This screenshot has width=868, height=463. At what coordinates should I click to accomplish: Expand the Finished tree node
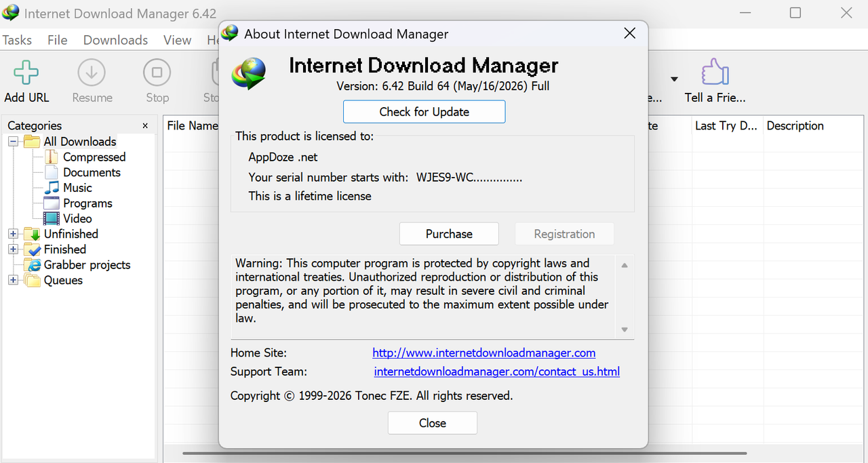(x=14, y=249)
